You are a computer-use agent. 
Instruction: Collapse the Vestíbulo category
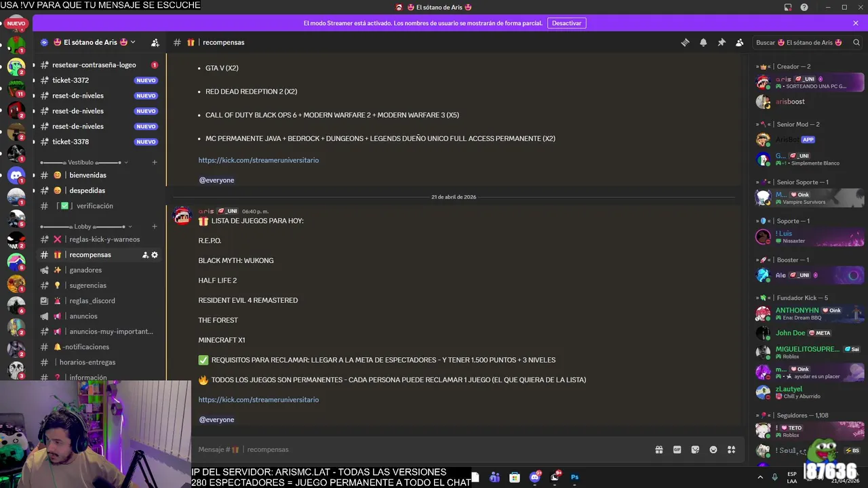(x=84, y=163)
